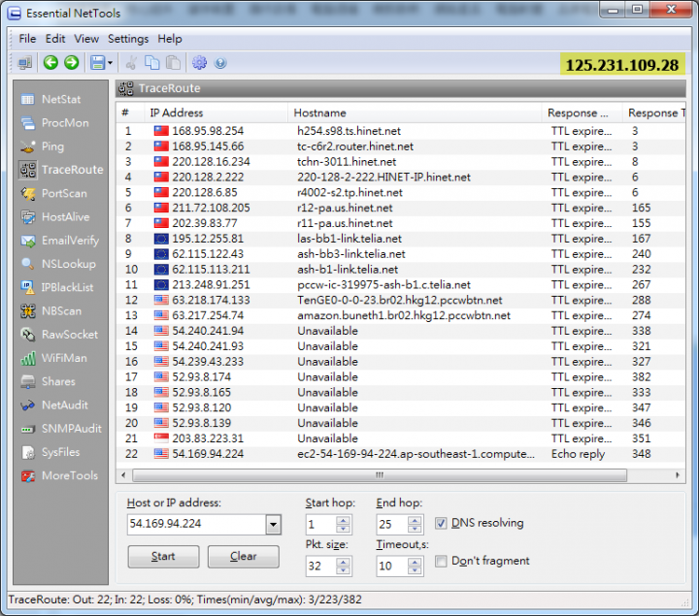Open the Save button dropdown arrow
The height and width of the screenshot is (616, 699).
click(x=110, y=63)
